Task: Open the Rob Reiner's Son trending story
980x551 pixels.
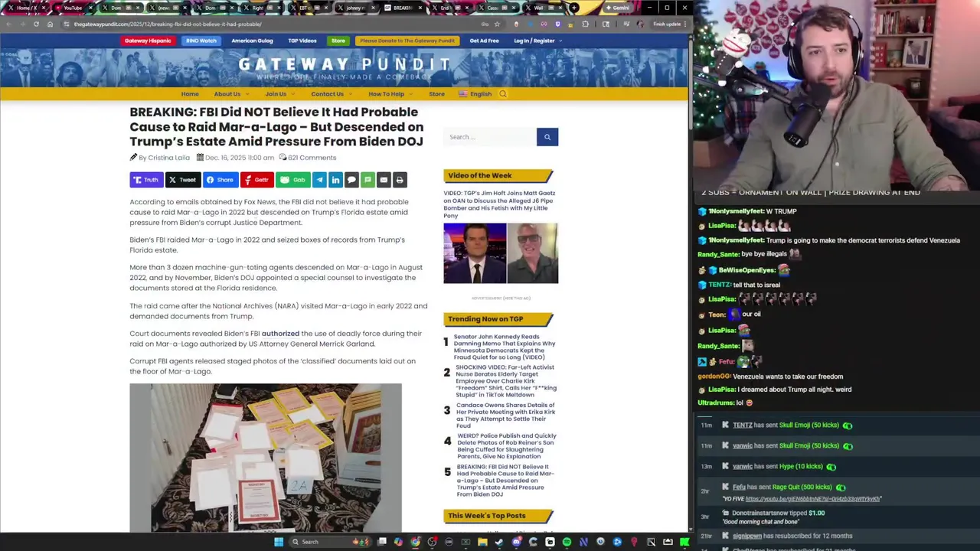Action: [x=507, y=446]
